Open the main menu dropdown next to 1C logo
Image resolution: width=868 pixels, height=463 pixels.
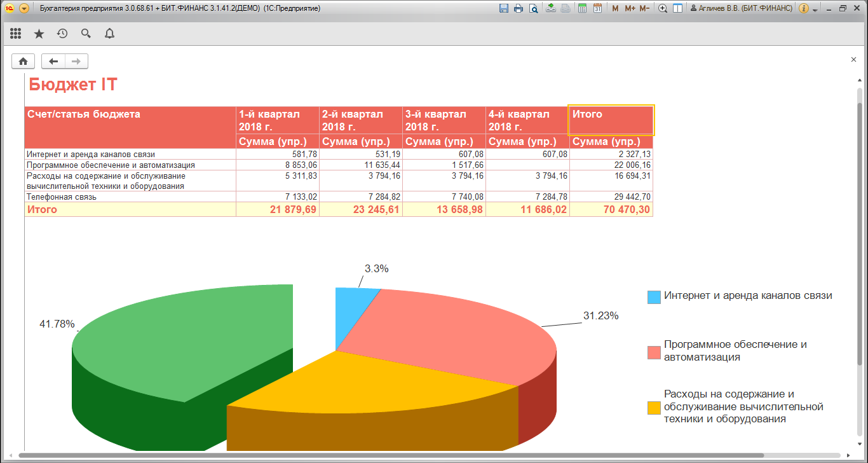(24, 9)
